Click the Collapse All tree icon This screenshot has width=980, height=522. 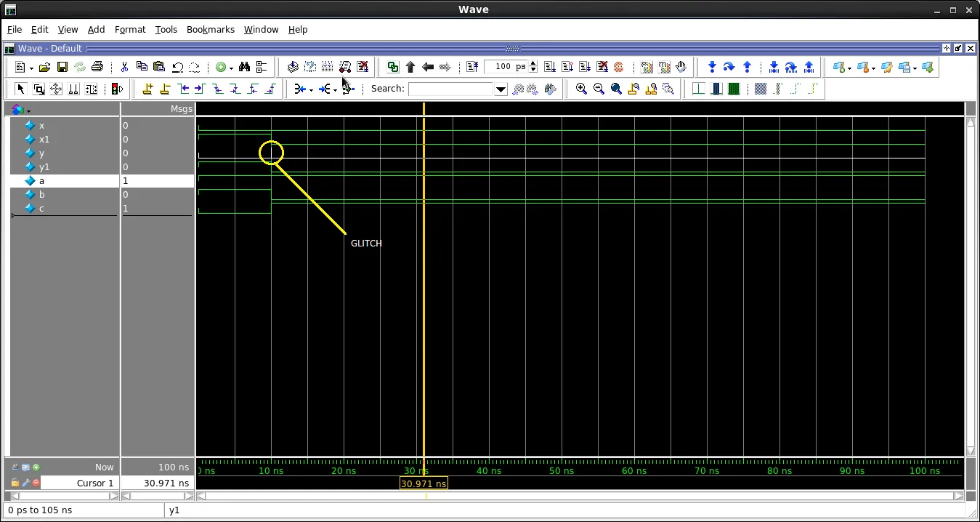click(262, 67)
